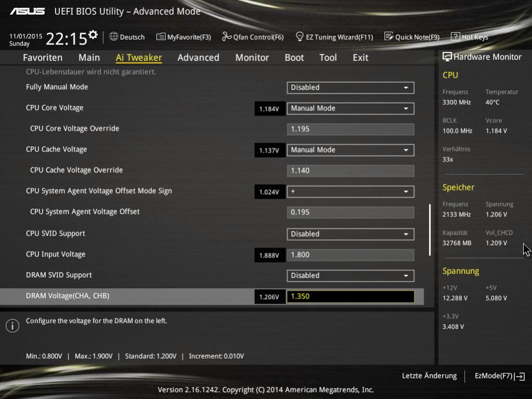The height and width of the screenshot is (399, 532).
Task: Click the 2133 MHz memory frequency value
Action: click(x=457, y=214)
